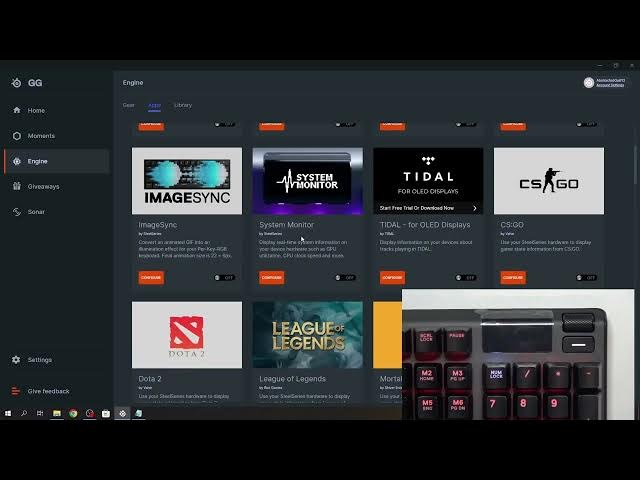Click Configure button for ImageSync
The image size is (640, 480).
[151, 278]
